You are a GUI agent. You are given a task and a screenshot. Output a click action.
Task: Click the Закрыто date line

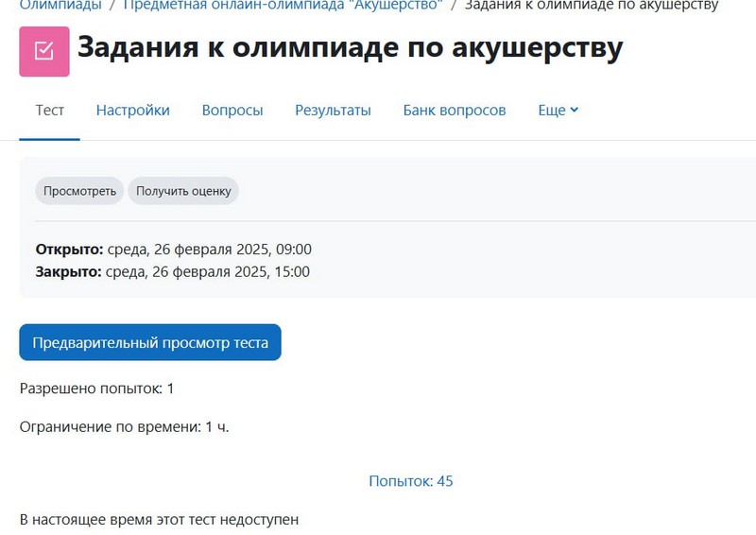173,271
